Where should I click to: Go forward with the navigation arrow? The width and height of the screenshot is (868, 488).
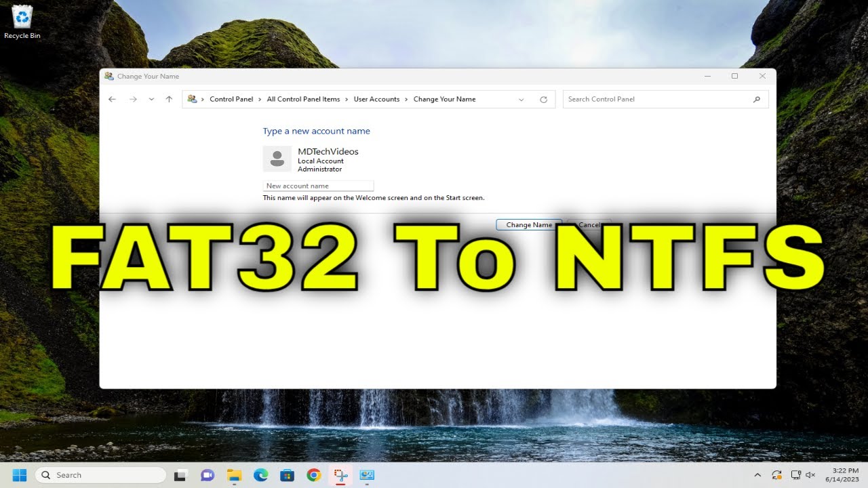[133, 99]
